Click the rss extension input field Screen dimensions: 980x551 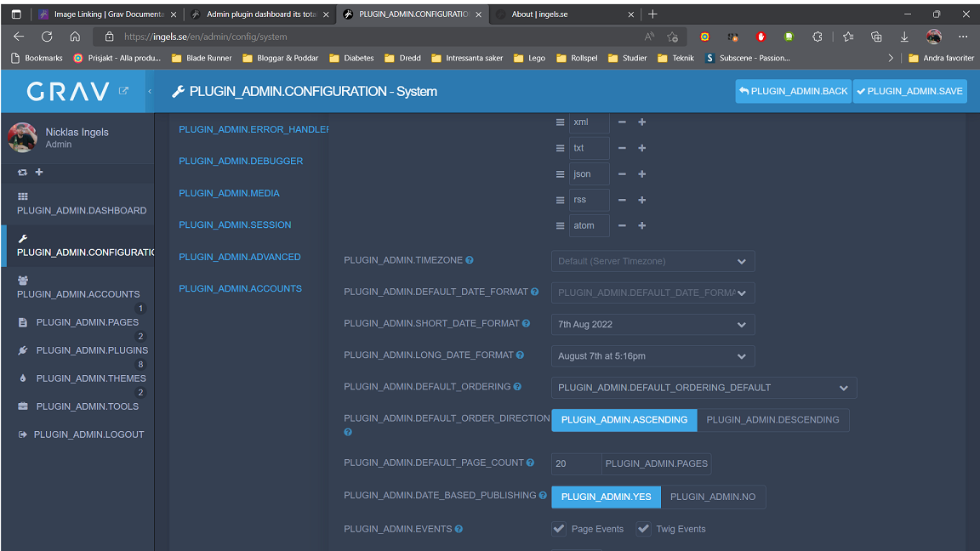(589, 200)
